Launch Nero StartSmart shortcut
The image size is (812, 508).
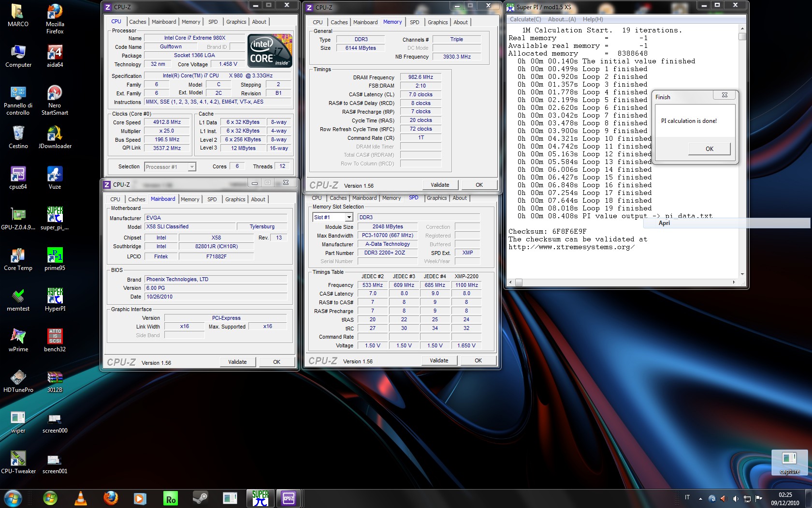pos(55,100)
